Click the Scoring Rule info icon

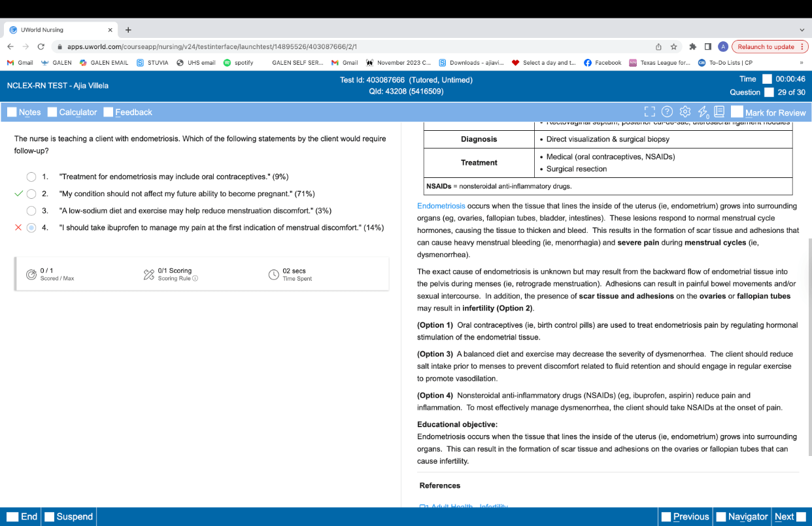tap(195, 279)
